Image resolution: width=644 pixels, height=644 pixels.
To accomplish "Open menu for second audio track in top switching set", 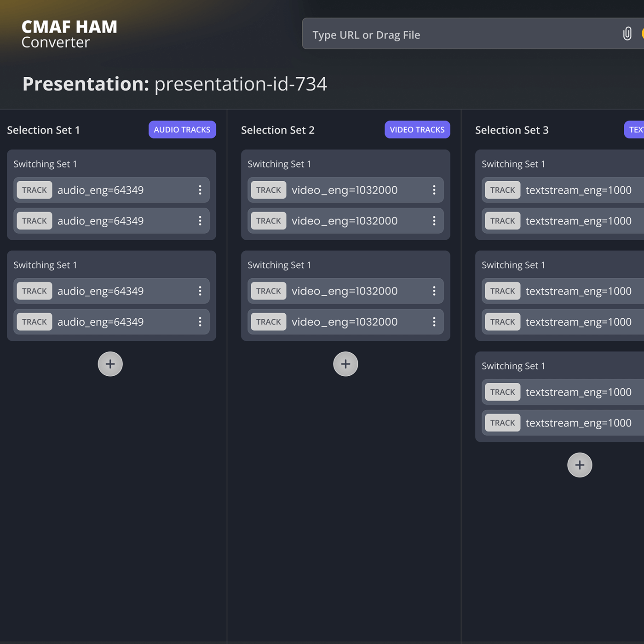I will click(x=200, y=221).
